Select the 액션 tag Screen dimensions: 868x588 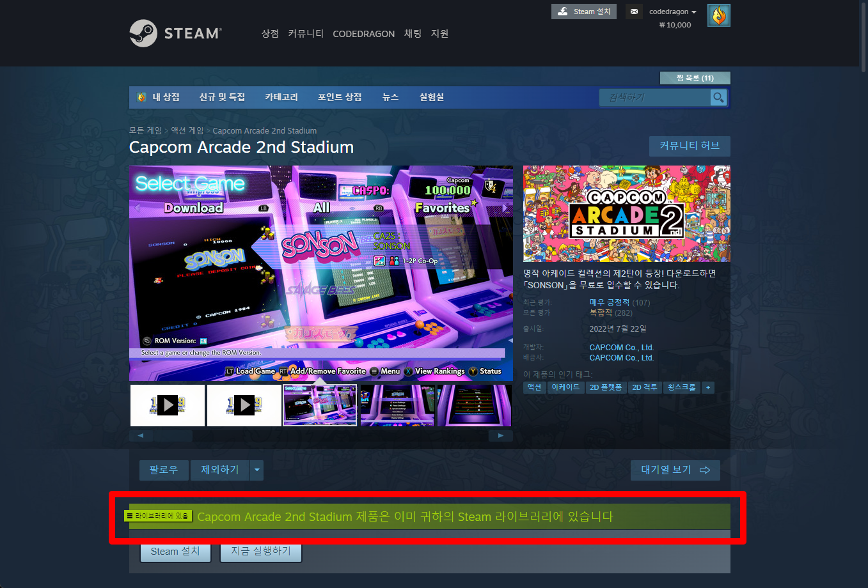click(x=534, y=387)
